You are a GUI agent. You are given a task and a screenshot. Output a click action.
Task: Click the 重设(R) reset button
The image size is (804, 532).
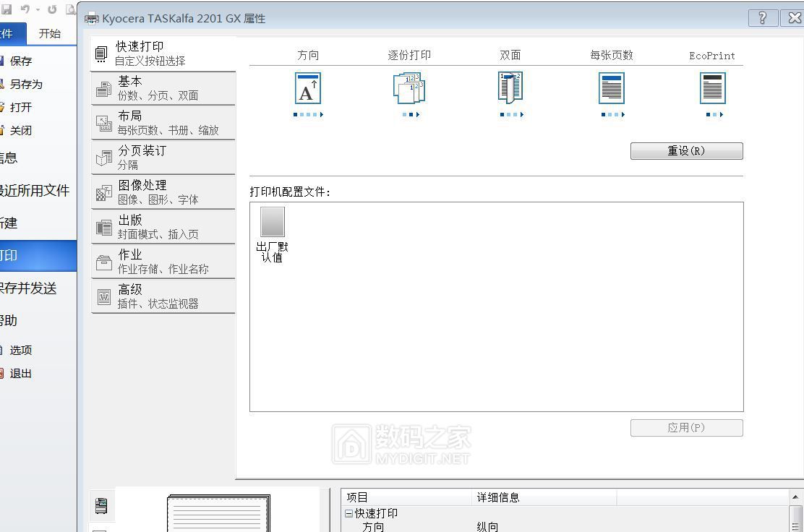[687, 150]
